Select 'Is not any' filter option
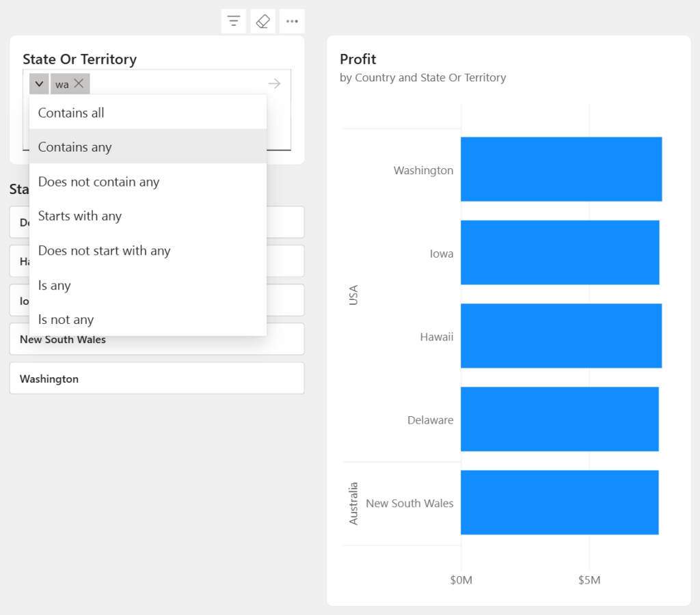This screenshot has width=700, height=615. [66, 320]
